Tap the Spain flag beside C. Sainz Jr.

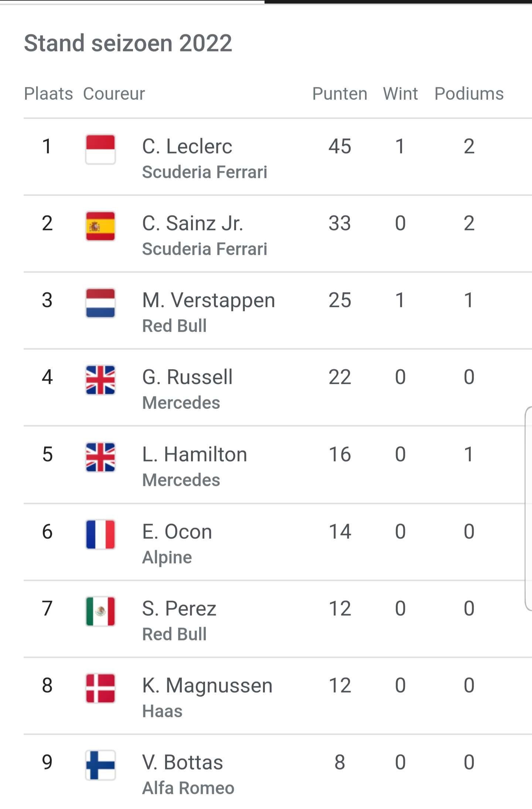point(100,226)
